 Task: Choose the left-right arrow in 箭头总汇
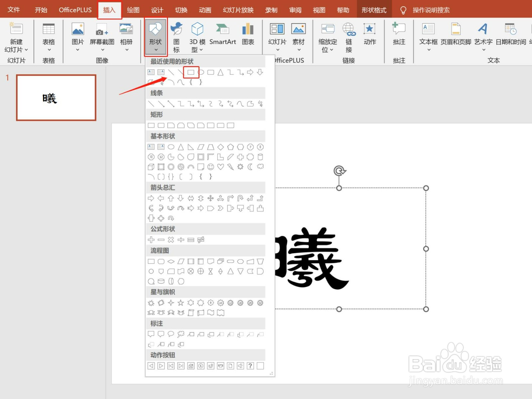click(191, 198)
